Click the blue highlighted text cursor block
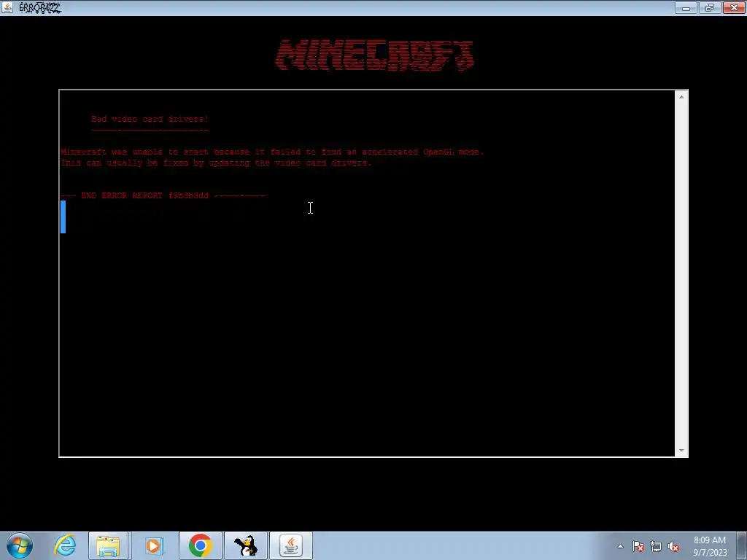Viewport: 747px width, 560px height. coord(63,217)
